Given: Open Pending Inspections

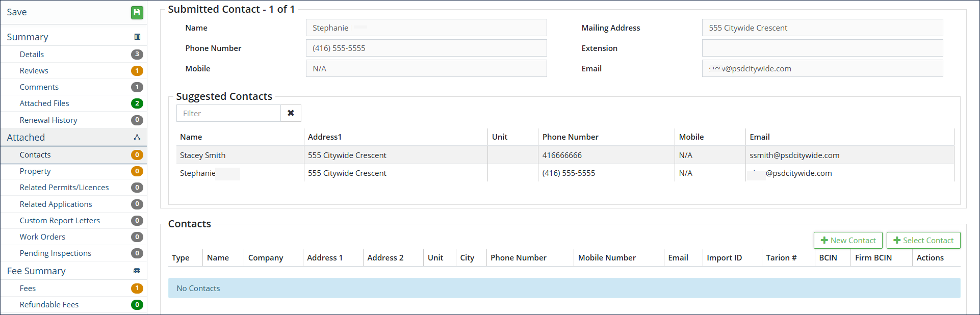Looking at the screenshot, I should (x=55, y=253).
